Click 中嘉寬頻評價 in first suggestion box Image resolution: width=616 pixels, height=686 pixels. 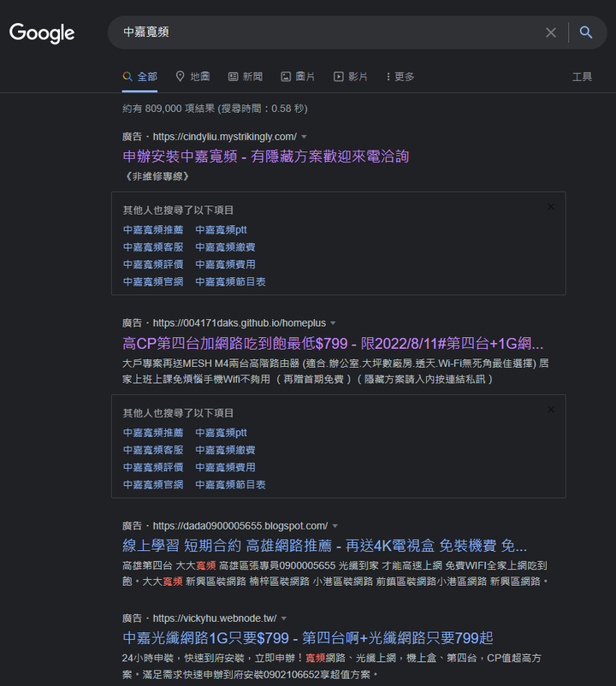[153, 264]
